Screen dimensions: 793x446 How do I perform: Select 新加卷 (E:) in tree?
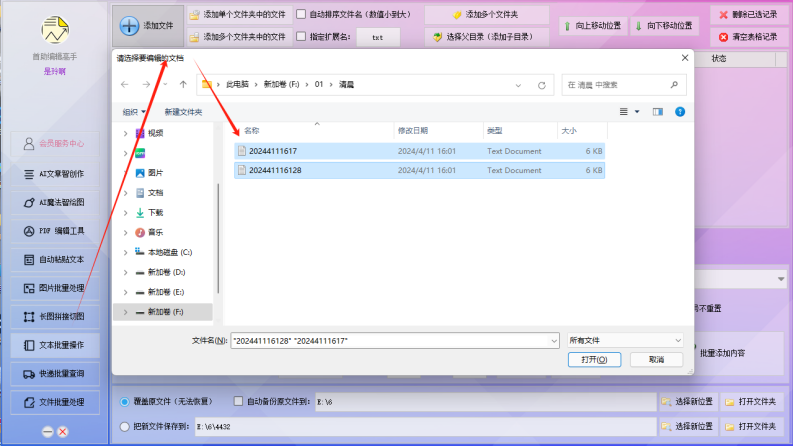point(165,292)
